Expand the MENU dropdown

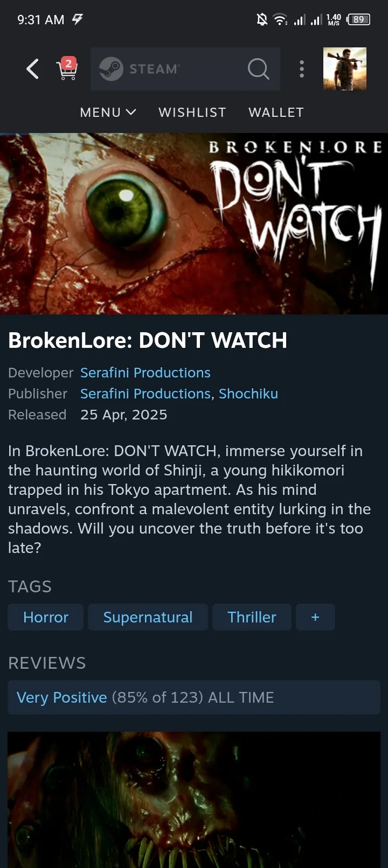(108, 112)
